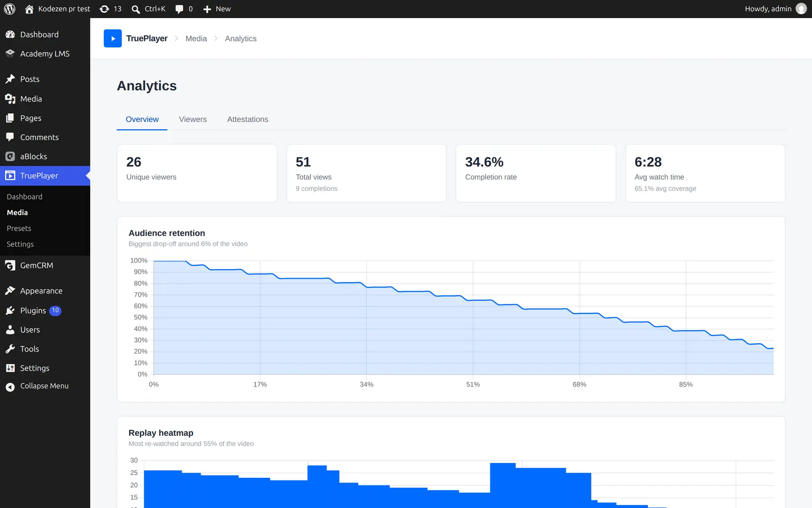The image size is (812, 508).
Task: Switch to the Attestations tab
Action: (x=248, y=119)
